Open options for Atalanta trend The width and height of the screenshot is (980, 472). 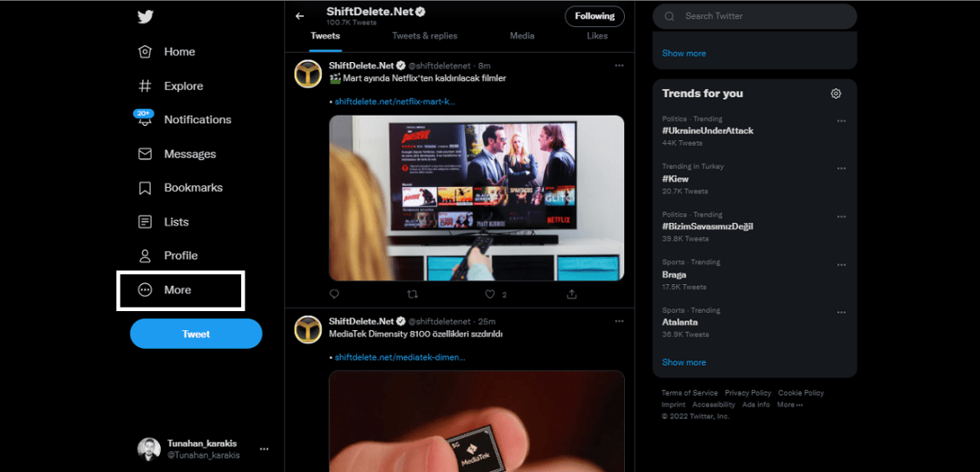coord(841,313)
